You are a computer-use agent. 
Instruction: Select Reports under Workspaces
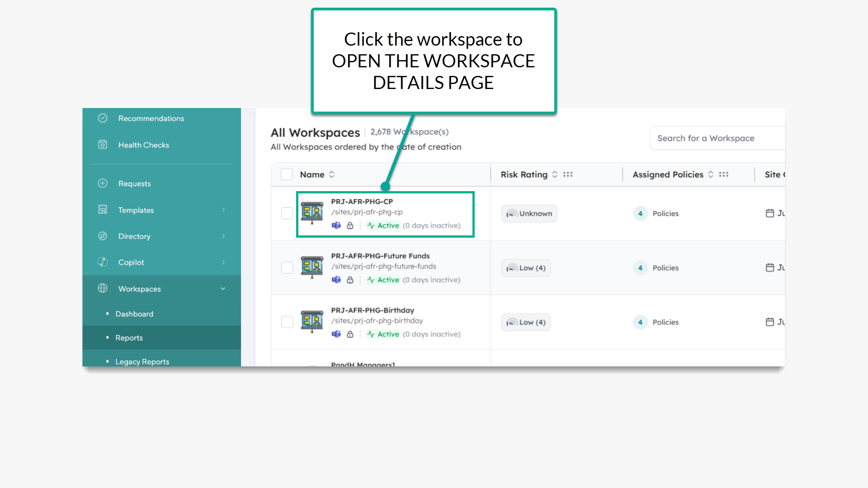[162, 338]
